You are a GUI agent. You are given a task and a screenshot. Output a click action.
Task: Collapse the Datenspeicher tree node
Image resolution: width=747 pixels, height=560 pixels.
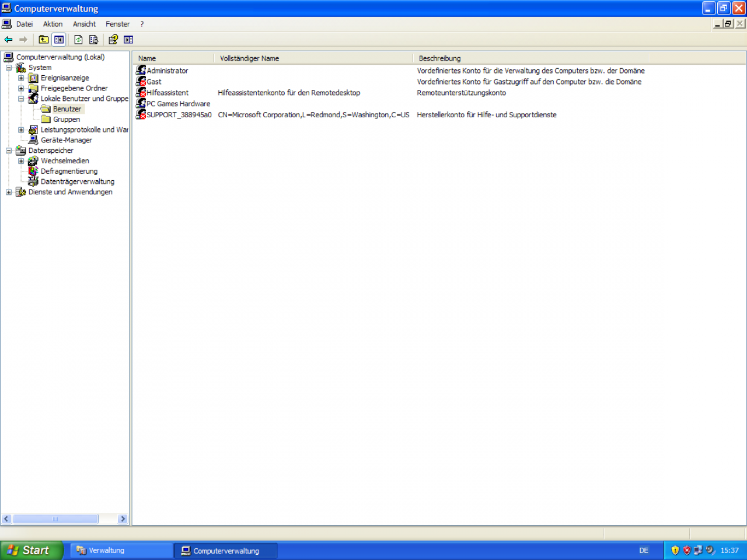[x=9, y=150]
